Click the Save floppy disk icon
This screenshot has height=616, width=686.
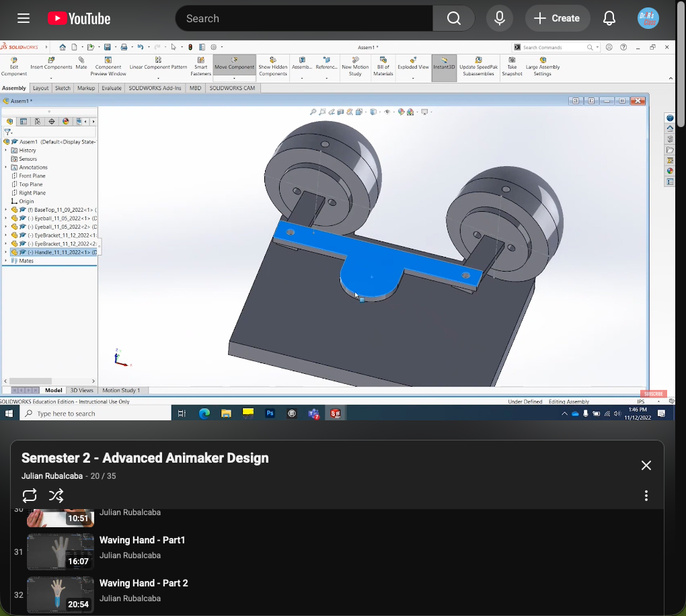click(107, 47)
